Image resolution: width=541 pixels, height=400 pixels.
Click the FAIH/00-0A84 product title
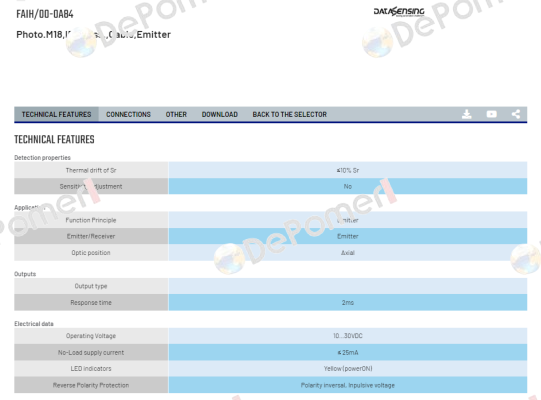[45, 14]
